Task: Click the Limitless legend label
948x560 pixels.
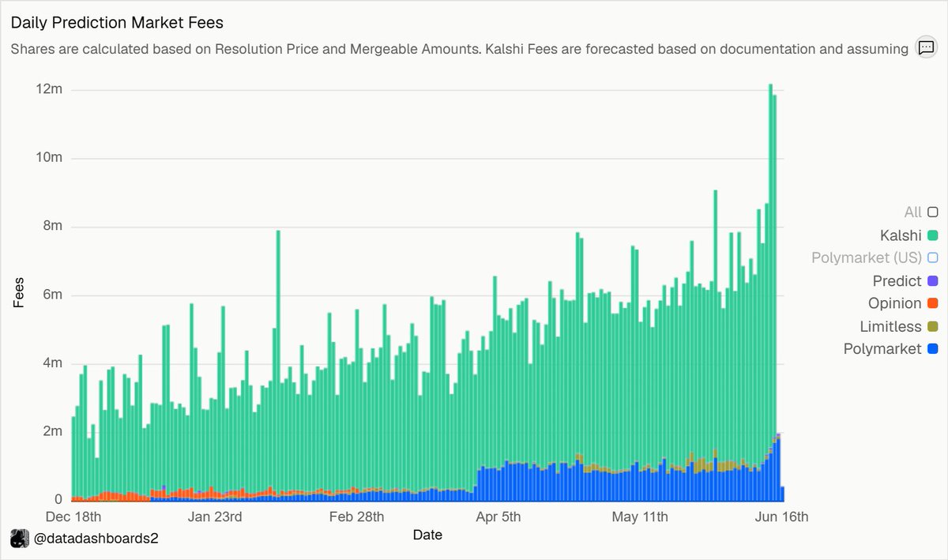Action: click(x=891, y=326)
